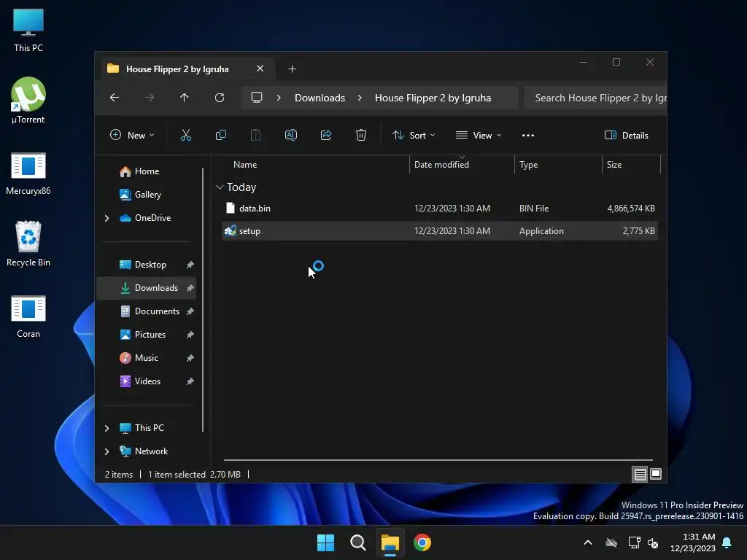Select the Coran desktop icon

coord(28,316)
